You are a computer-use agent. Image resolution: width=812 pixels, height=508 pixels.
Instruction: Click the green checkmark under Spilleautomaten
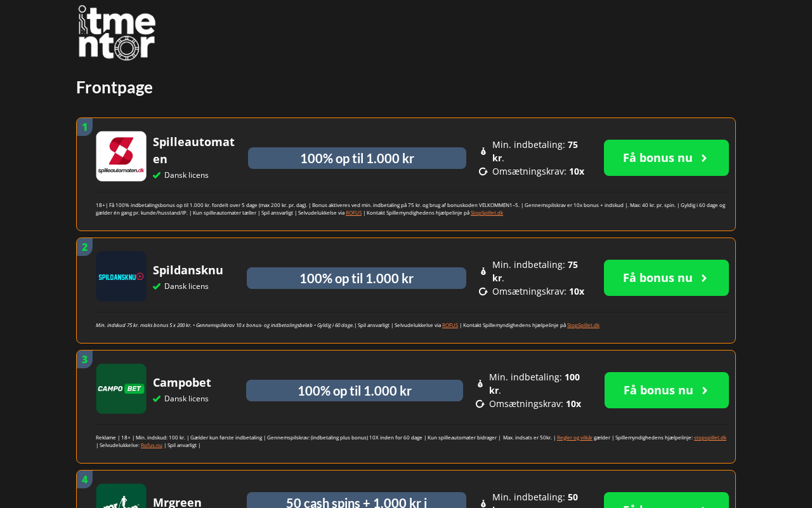pos(157,175)
